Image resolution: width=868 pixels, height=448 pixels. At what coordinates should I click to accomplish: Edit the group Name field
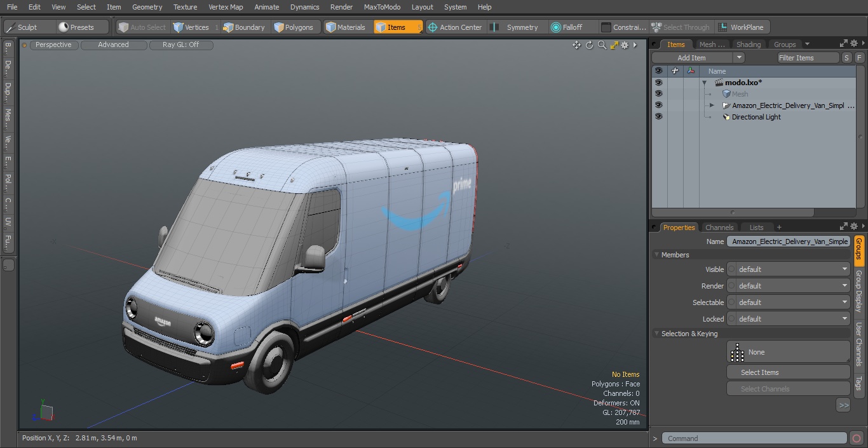coord(789,241)
